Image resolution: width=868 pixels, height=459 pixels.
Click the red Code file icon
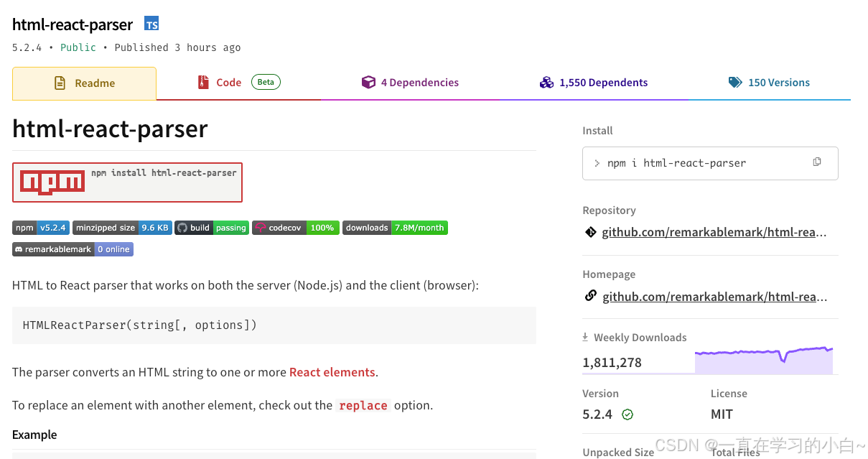pyautogui.click(x=203, y=83)
